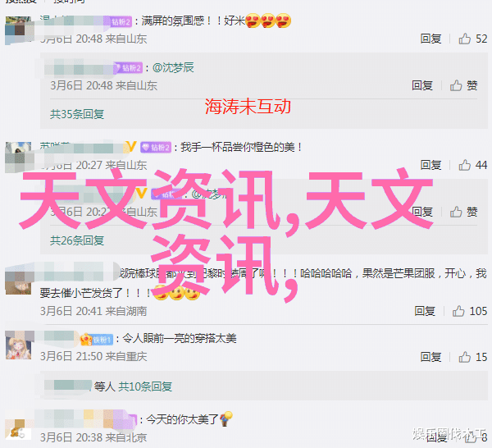
Task: Reply to the 满屏的氛围感 comment
Action: coord(430,39)
